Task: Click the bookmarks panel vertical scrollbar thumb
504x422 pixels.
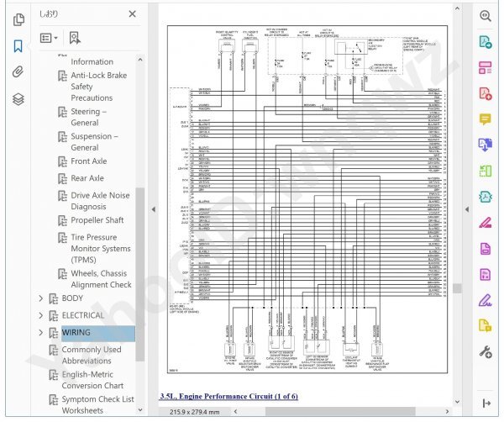Action: click(139, 274)
